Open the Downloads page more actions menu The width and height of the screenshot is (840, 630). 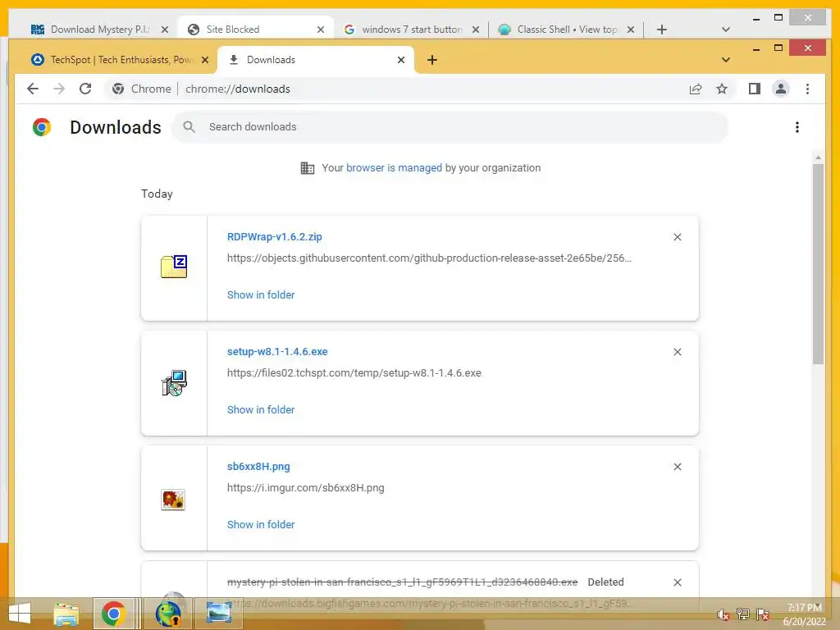(x=797, y=127)
